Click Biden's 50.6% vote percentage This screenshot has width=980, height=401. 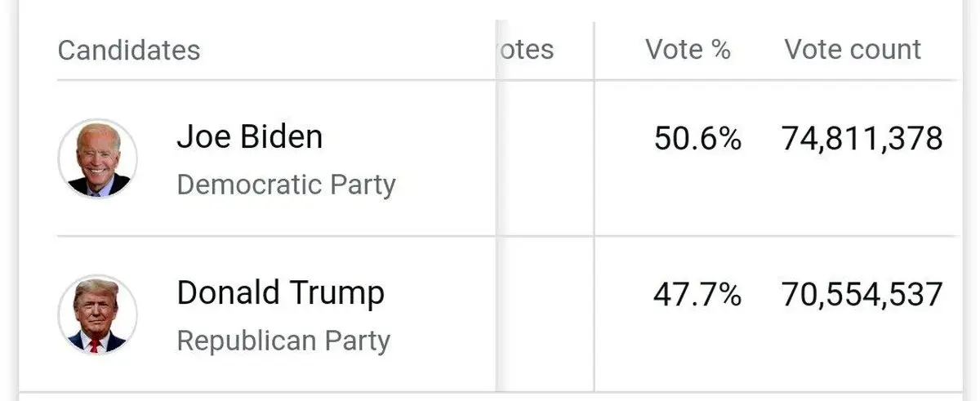coord(697,139)
